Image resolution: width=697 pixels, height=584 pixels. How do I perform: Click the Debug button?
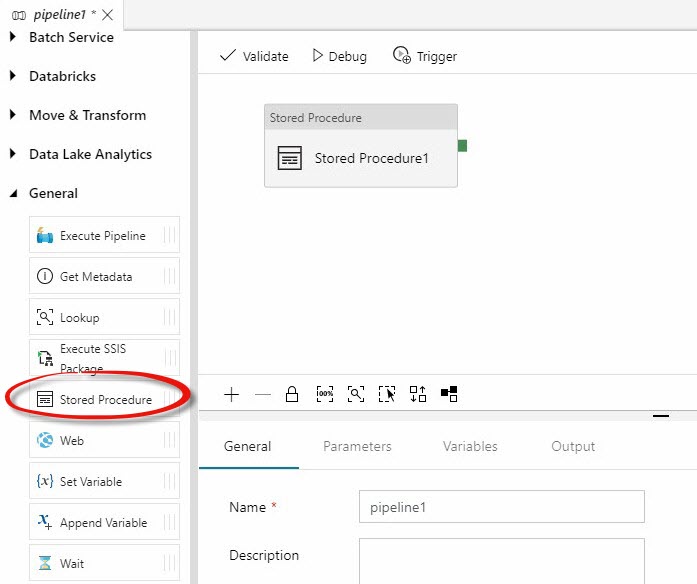point(340,56)
